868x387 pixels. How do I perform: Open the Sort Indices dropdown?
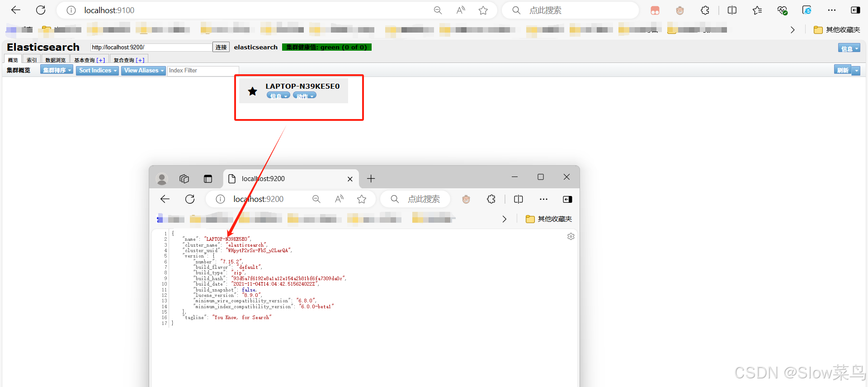tap(97, 70)
